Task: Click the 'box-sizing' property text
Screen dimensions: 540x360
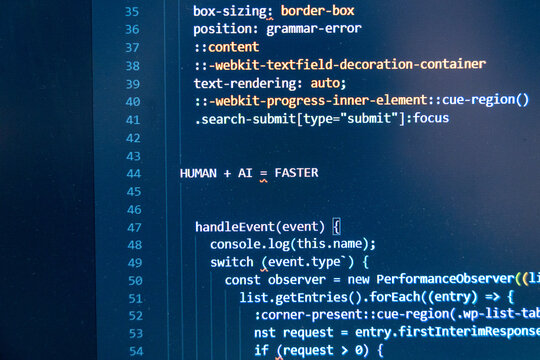Action: (x=230, y=11)
